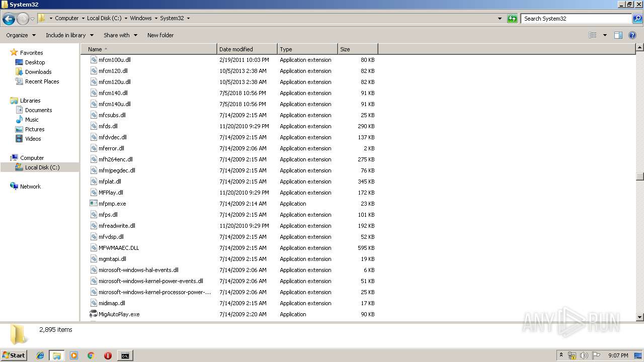Open Include in library menu

pos(69,35)
